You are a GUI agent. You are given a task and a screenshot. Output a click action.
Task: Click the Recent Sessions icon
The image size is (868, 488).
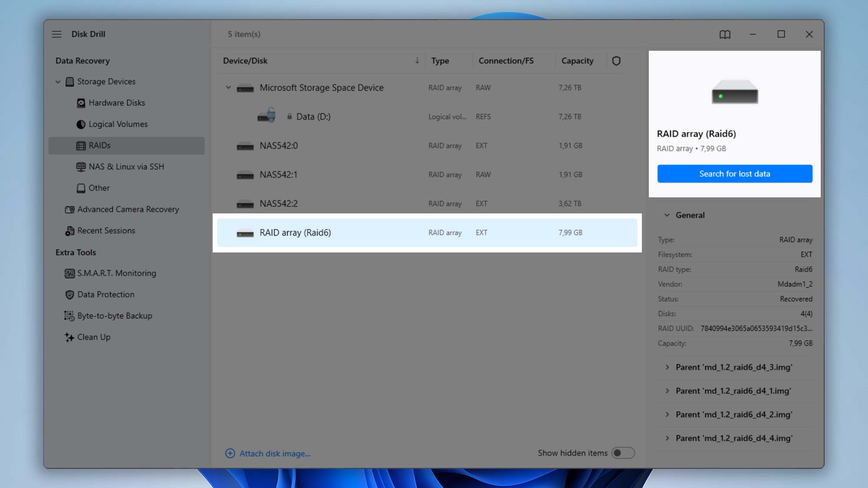point(69,231)
